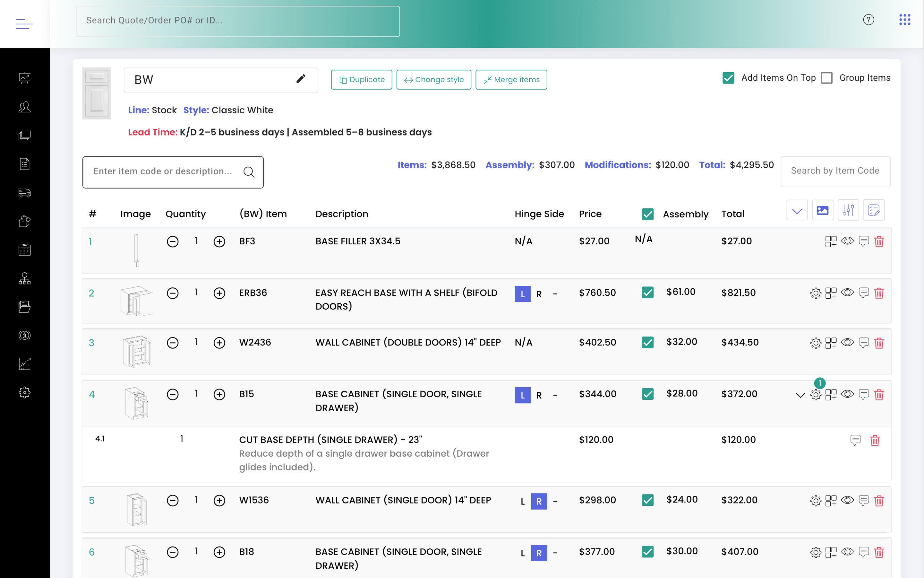Click the Merge items button
924x578 pixels.
point(511,80)
